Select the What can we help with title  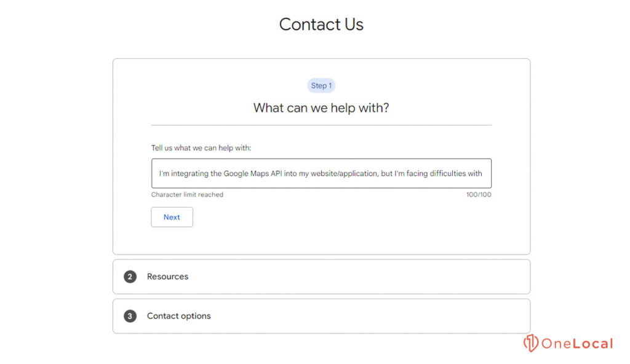pyautogui.click(x=321, y=108)
